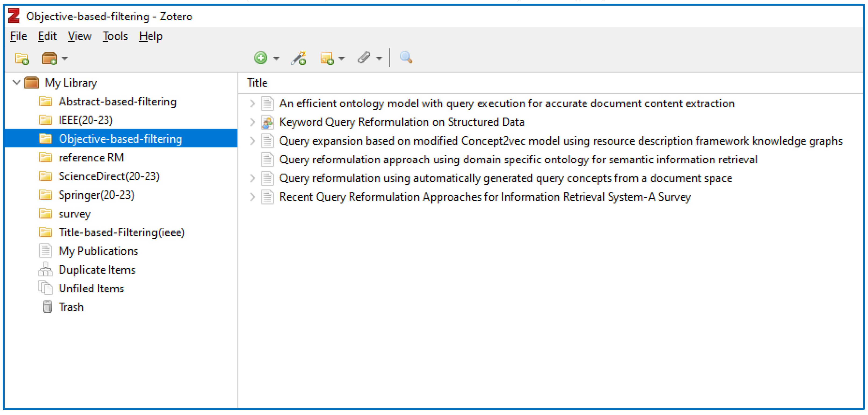Open the New Item dropdown arrow

[276, 59]
